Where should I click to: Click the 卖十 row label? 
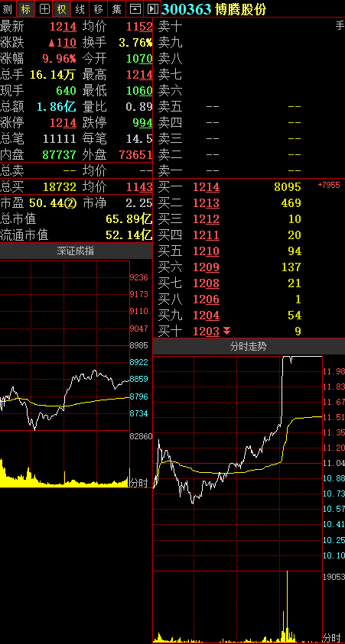[170, 27]
